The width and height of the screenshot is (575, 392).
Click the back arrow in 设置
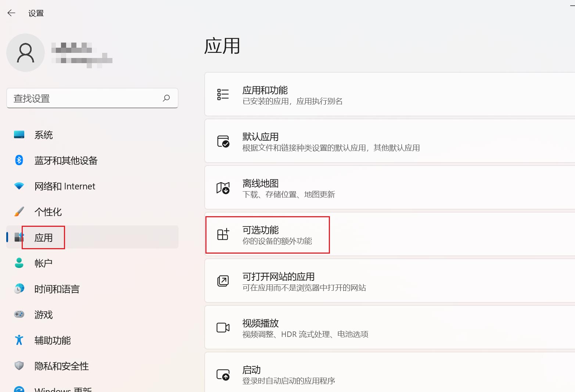click(x=11, y=13)
